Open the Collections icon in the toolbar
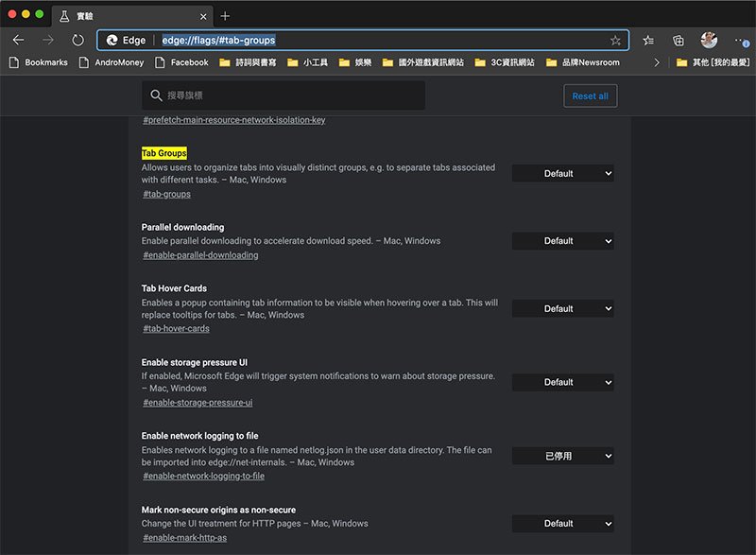The width and height of the screenshot is (756, 555). pos(679,41)
